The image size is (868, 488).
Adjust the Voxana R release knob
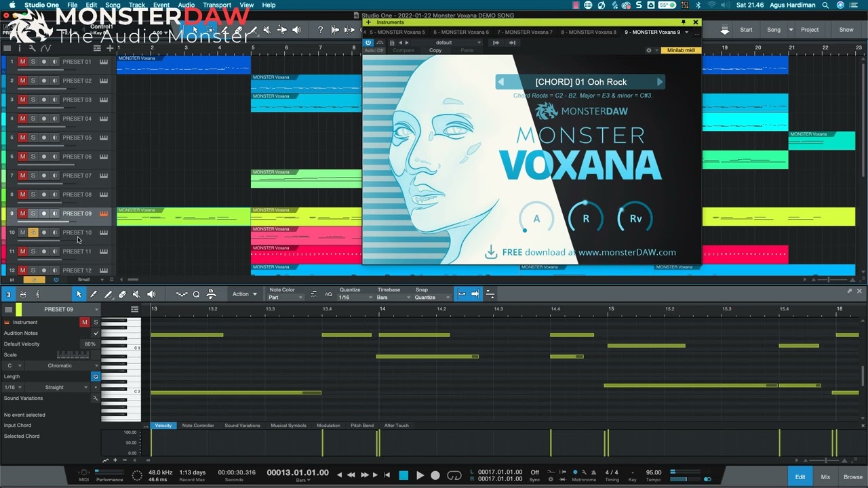click(x=586, y=218)
